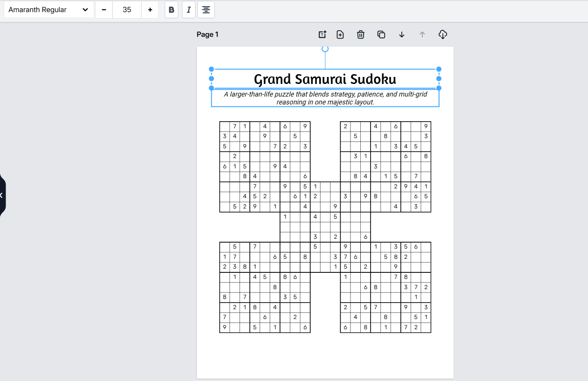This screenshot has height=381, width=588.
Task: Click the Page 1 label
Action: pos(208,35)
